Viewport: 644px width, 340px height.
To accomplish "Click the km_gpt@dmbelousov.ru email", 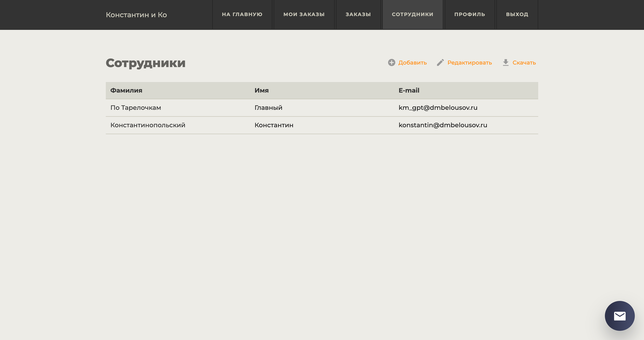I will [x=438, y=108].
